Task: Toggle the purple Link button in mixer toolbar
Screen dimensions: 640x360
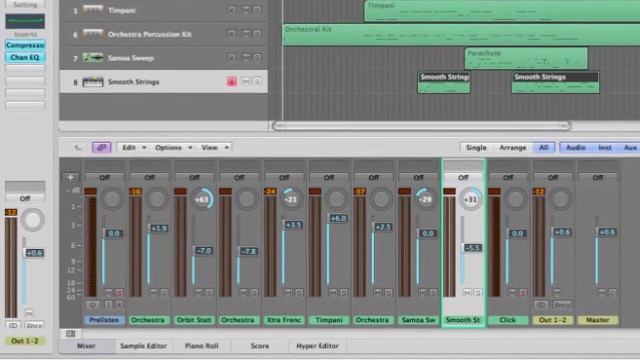Action: point(102,147)
